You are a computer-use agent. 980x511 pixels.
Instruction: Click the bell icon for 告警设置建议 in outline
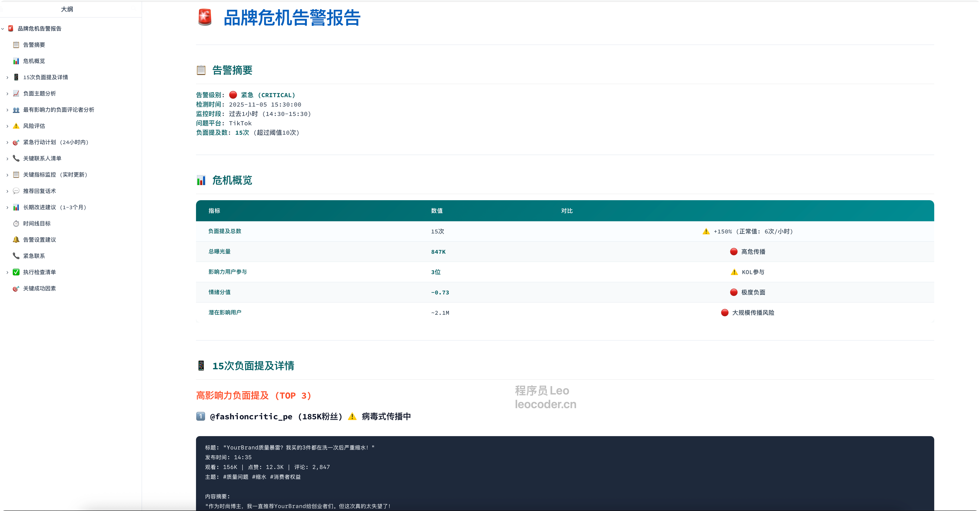16,240
